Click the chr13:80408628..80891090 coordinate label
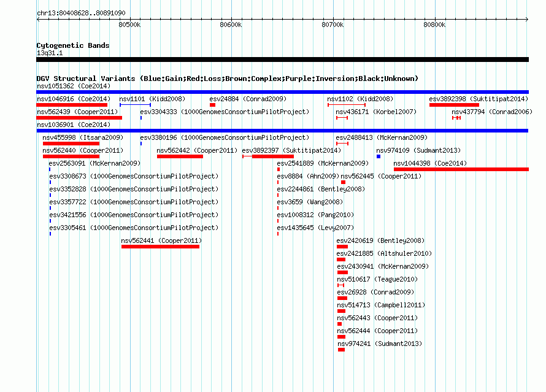The width and height of the screenshot is (546, 392). point(81,13)
